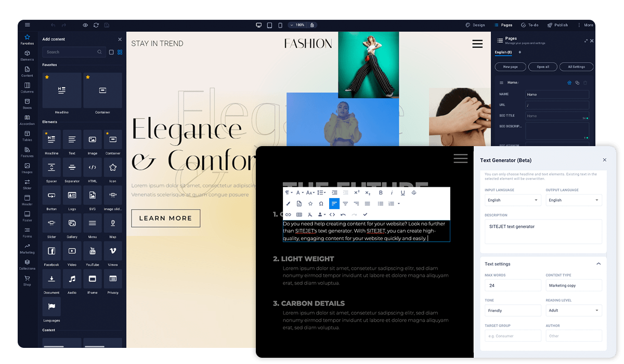
Task: Select the YouTube element
Action: pos(92,254)
